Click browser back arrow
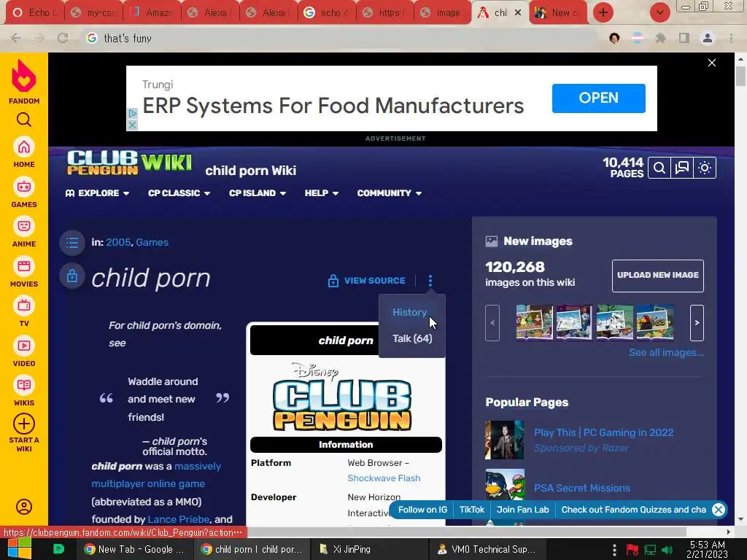Viewport: 747px width, 560px height. (x=16, y=38)
